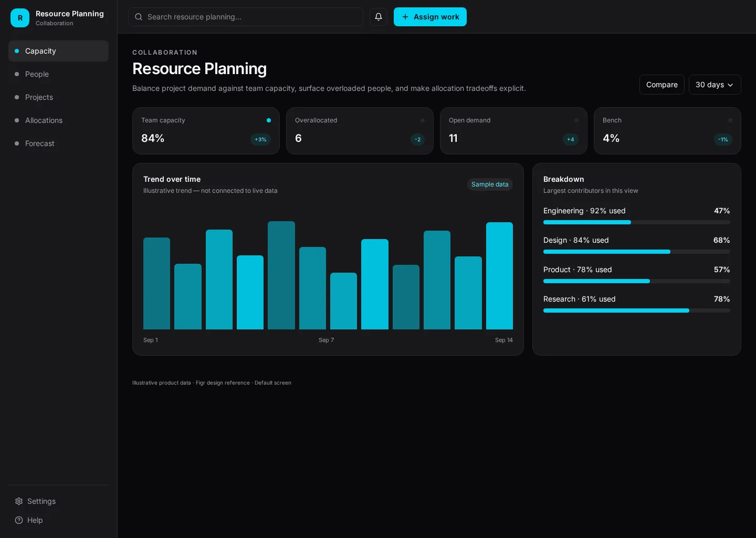Click the 'Research · 61% used' label

pos(580,299)
